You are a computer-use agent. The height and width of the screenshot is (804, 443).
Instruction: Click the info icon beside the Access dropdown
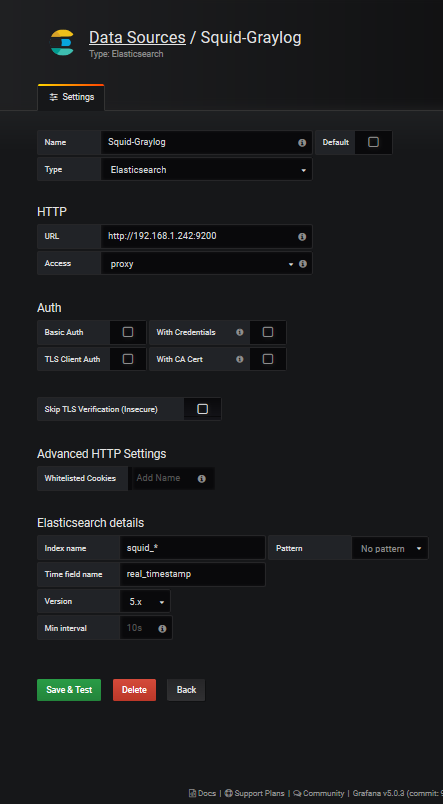coord(303,264)
